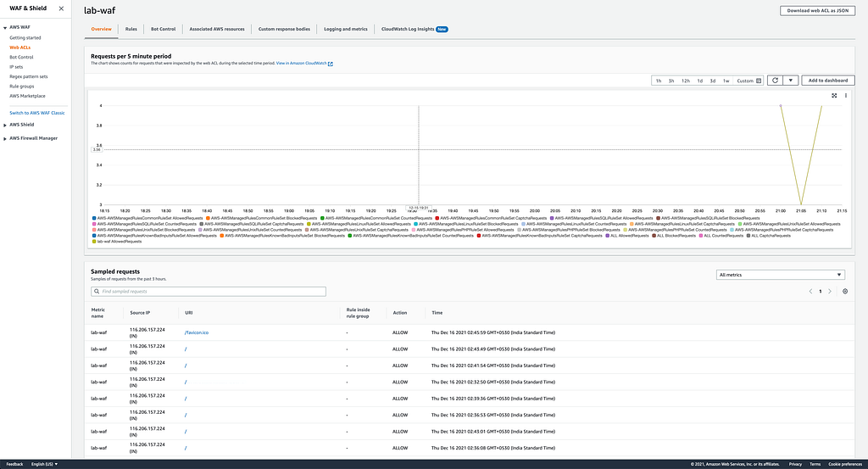Viewport: 868px width, 469px height.
Task: Toggle AWS-AWSManagedRulesSQLiRuleSet BlockedRequests legend series
Action: pyautogui.click(x=708, y=218)
